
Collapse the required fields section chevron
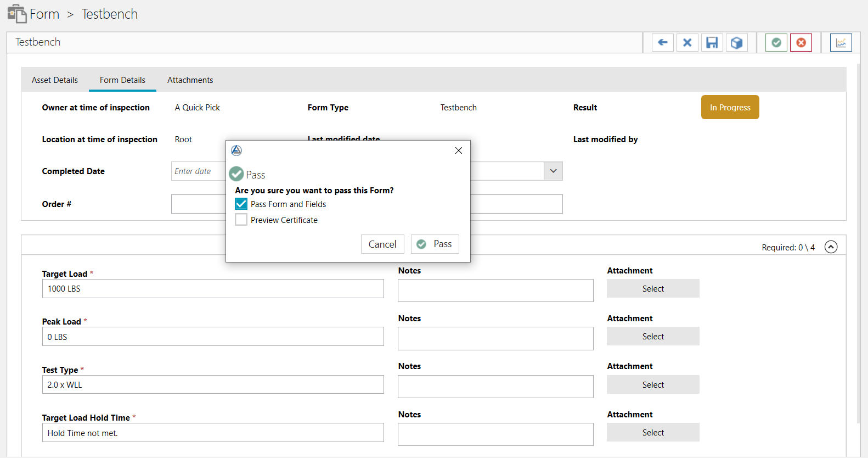tap(831, 247)
